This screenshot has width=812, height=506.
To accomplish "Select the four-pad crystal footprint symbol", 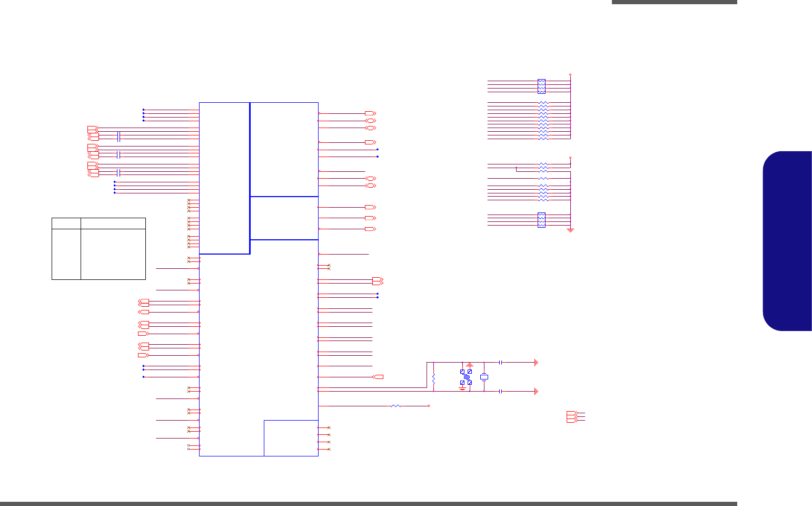I will (466, 377).
